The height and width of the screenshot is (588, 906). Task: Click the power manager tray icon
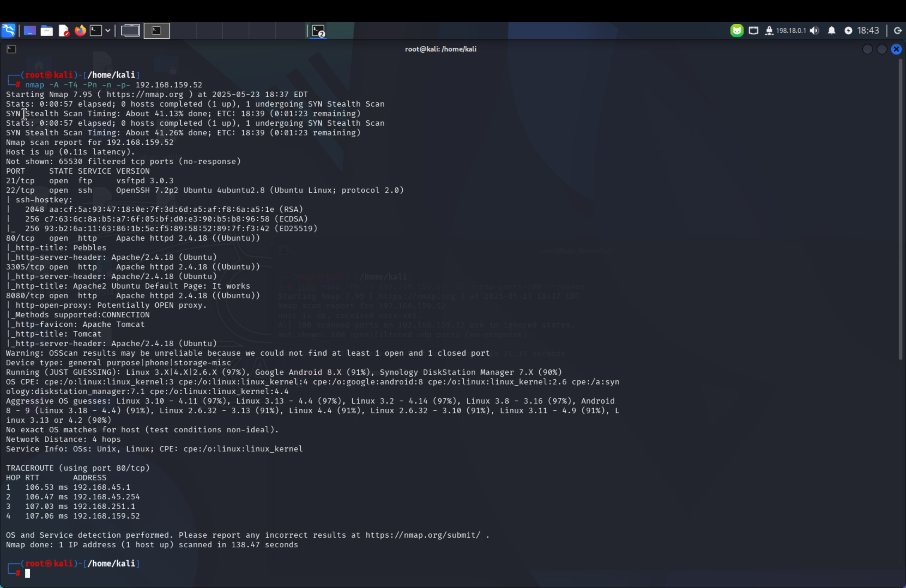click(848, 31)
